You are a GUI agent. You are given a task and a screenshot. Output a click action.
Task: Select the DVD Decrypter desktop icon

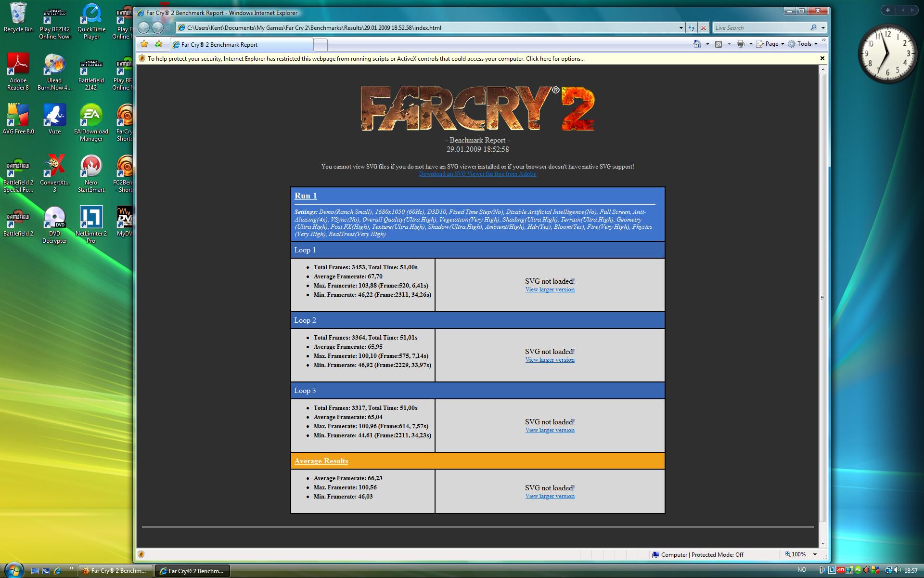(x=54, y=225)
